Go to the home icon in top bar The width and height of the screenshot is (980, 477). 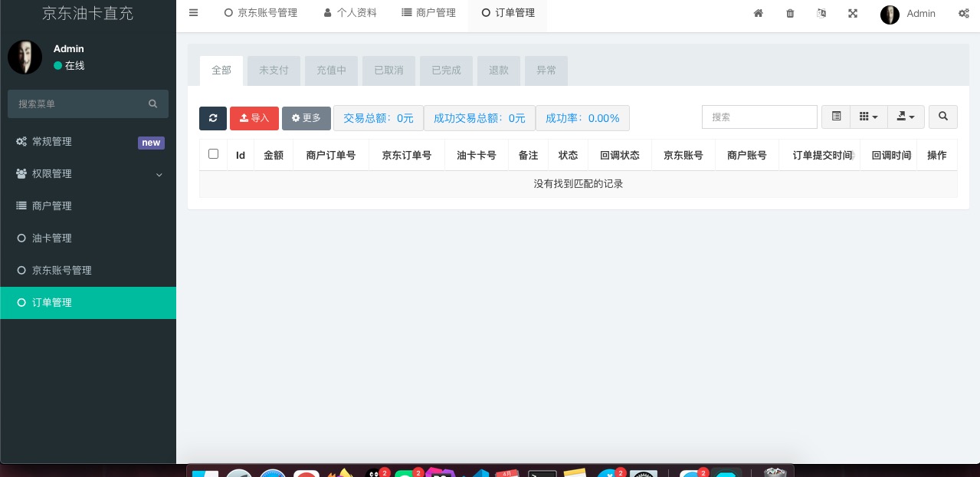tap(758, 13)
